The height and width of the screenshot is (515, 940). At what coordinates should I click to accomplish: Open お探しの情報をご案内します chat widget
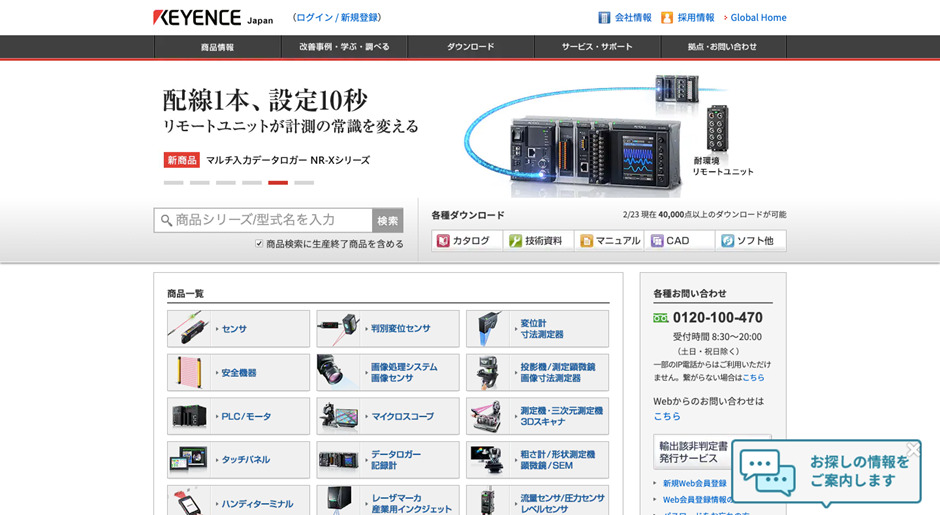[x=826, y=472]
